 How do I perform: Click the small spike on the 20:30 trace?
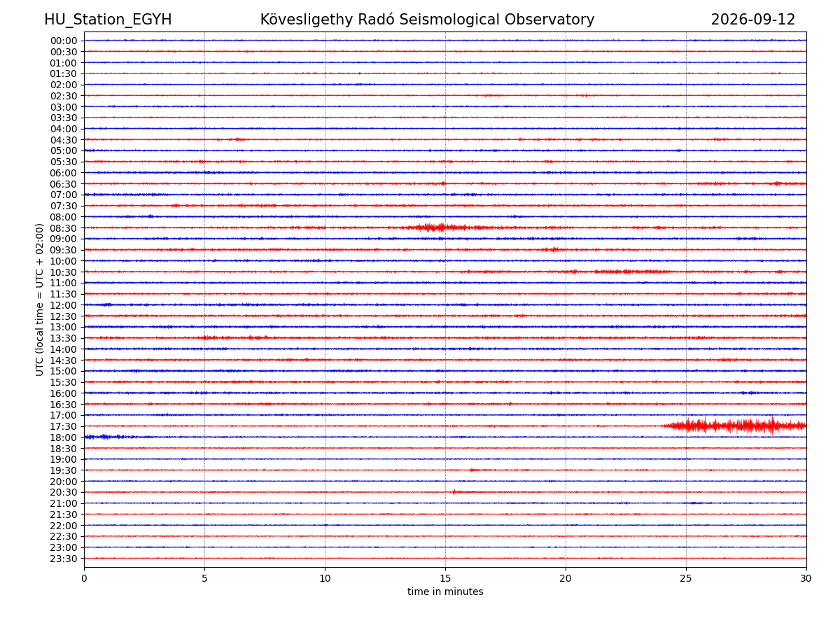click(454, 492)
